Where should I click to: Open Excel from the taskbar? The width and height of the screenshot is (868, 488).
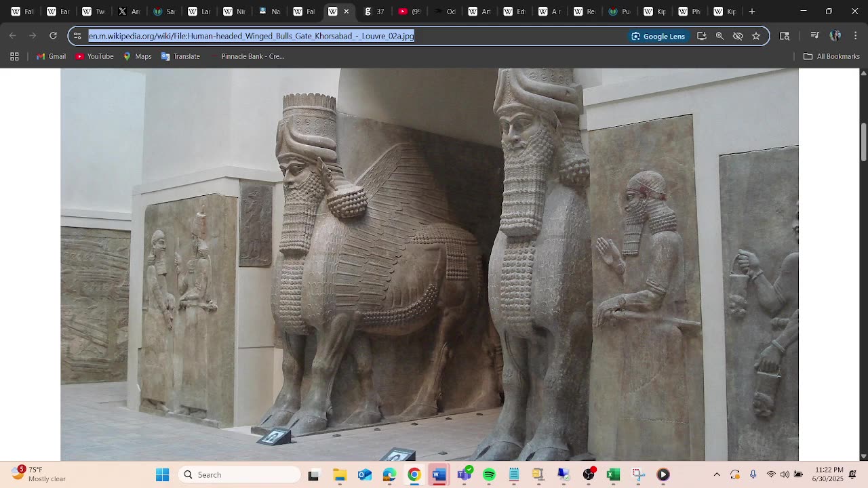(613, 474)
